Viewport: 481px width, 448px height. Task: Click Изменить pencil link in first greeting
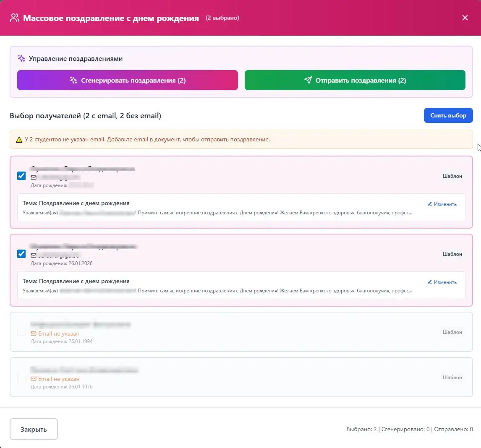pyautogui.click(x=442, y=204)
